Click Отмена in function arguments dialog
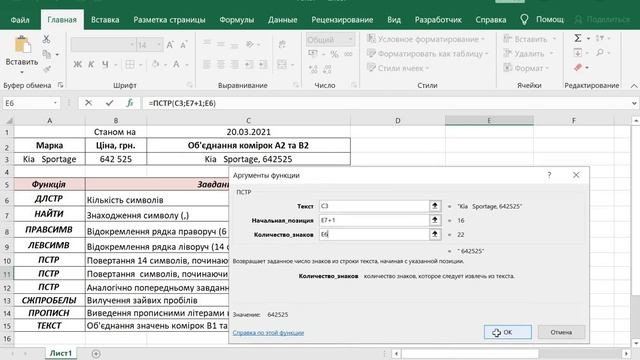The image size is (640, 360). [561, 332]
